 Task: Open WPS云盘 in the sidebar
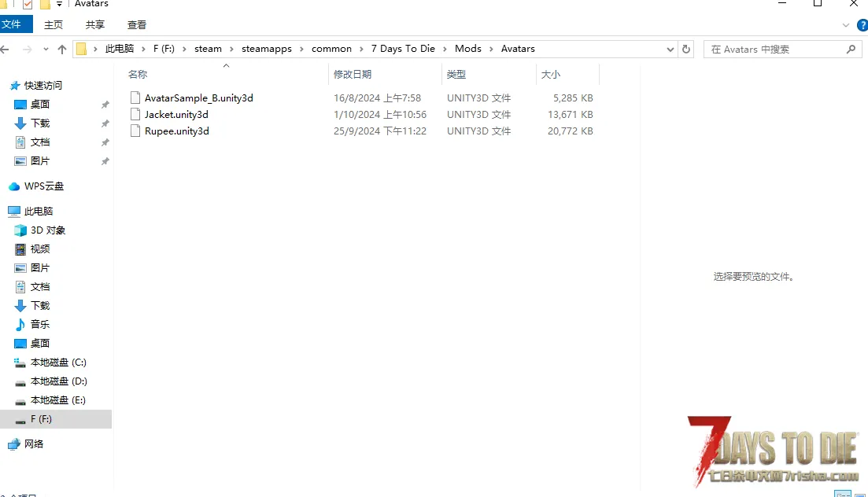(x=44, y=186)
